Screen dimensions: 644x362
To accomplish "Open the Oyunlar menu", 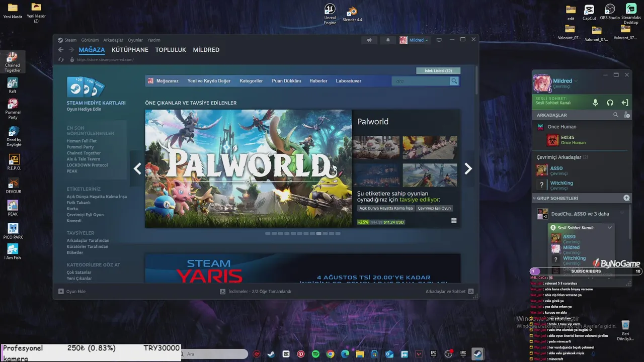I will pos(135,40).
